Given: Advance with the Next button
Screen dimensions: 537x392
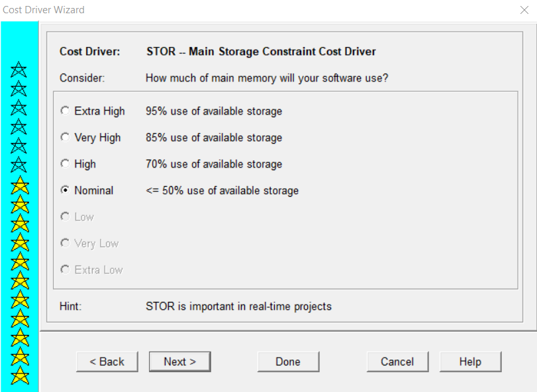Looking at the screenshot, I should 180,362.
